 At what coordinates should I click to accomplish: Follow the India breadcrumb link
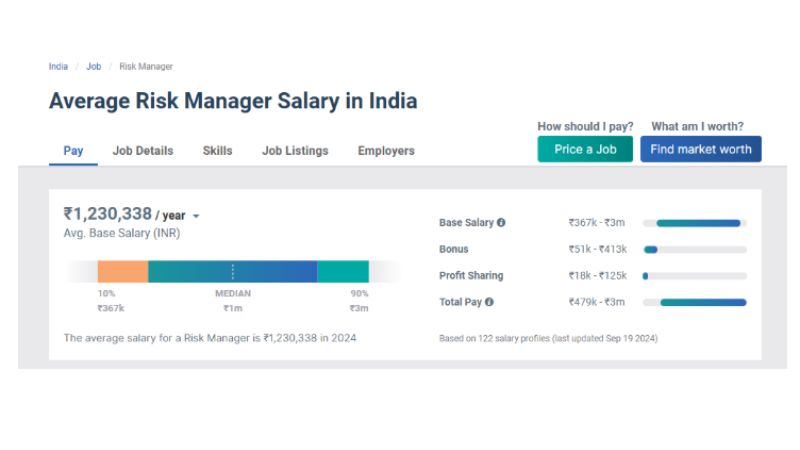coord(58,67)
